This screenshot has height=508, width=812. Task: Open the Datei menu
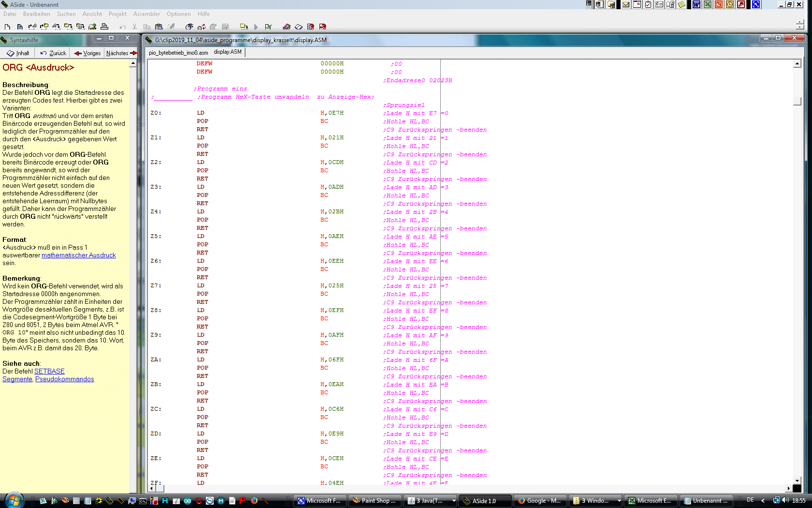coord(10,14)
